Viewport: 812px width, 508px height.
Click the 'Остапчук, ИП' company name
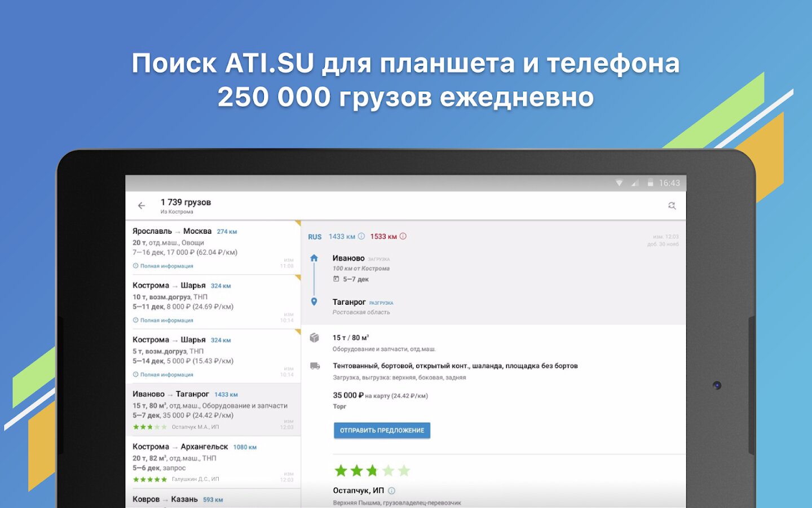(358, 491)
